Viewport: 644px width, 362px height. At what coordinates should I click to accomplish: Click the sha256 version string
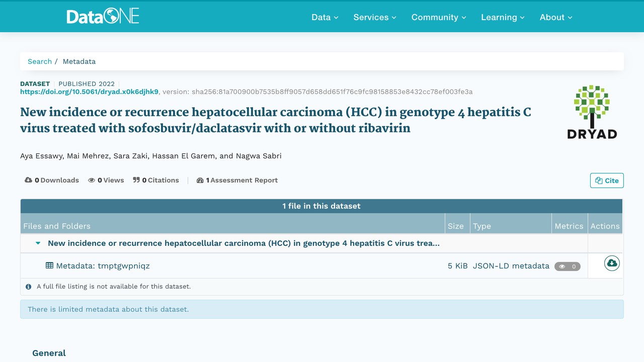tap(332, 92)
